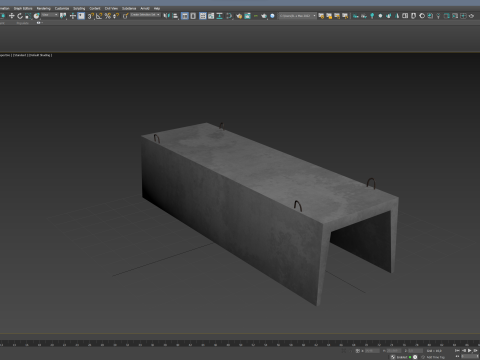Click the Add Time Tag icon
480x360 pixels.
[x=423, y=357]
